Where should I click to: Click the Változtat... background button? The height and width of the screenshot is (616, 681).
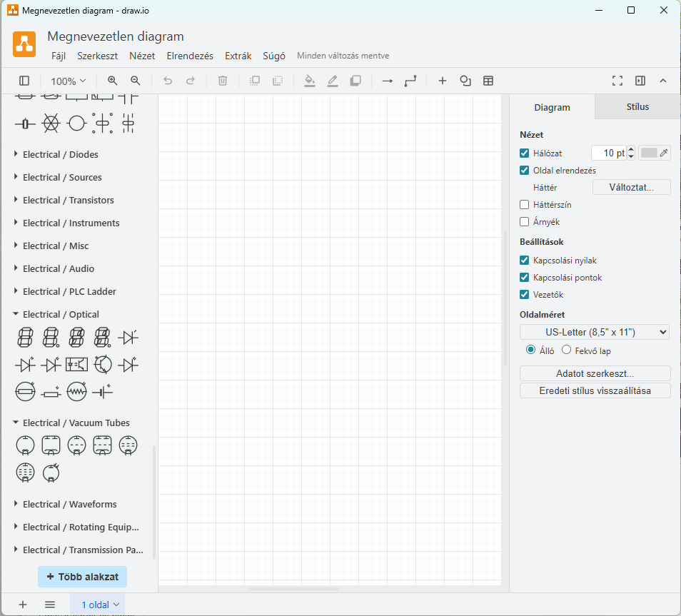pyautogui.click(x=631, y=187)
